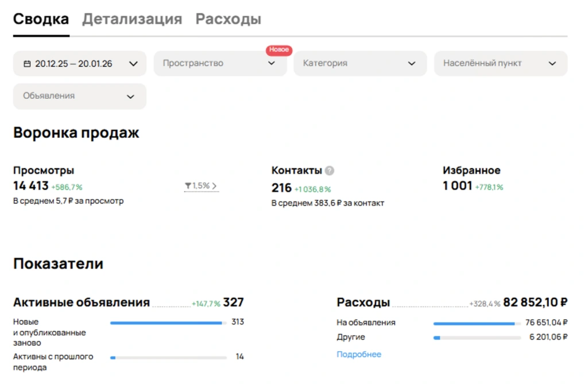Open the Расходы tab

tap(228, 19)
